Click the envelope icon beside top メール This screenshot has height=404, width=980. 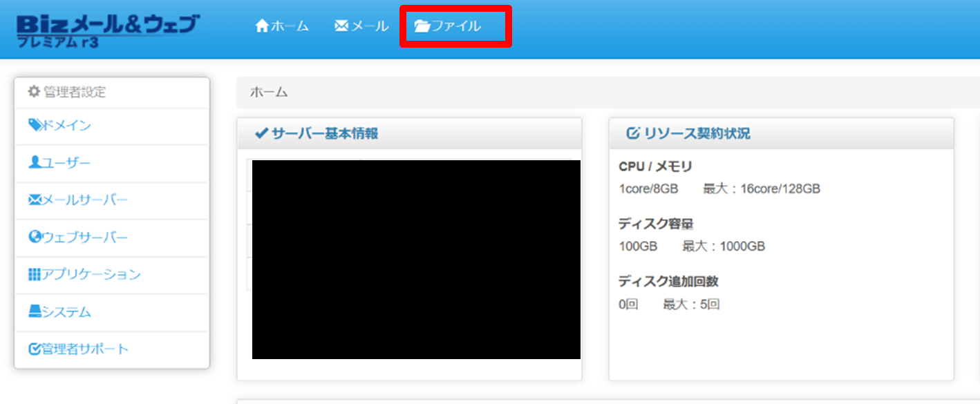[x=341, y=26]
